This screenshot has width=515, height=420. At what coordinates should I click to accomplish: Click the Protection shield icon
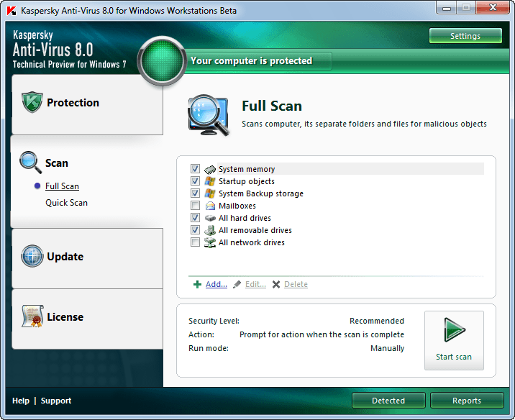[x=32, y=102]
